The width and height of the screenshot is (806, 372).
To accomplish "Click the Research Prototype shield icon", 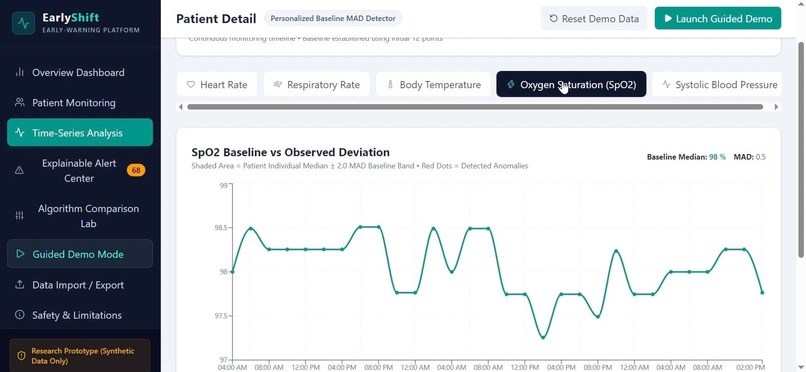I will tap(22, 356).
